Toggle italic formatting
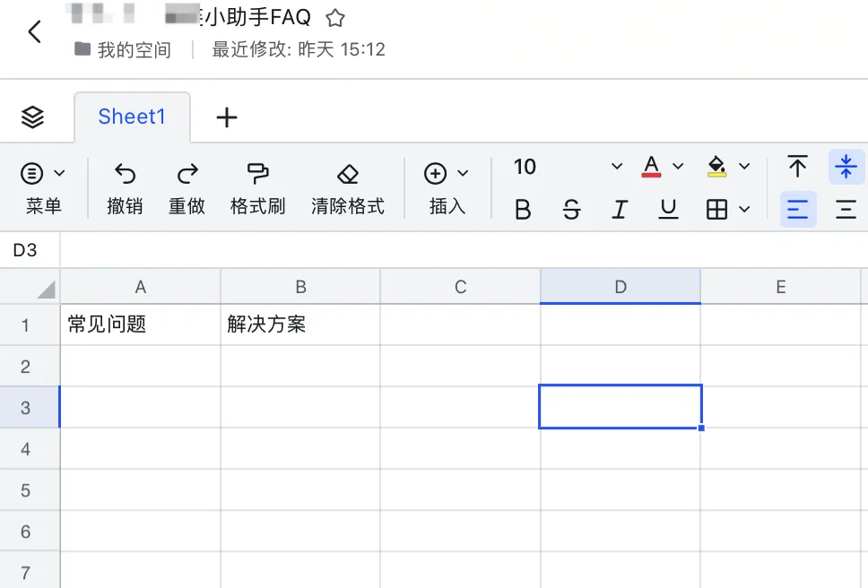Screen dimensions: 868x588 point(620,210)
